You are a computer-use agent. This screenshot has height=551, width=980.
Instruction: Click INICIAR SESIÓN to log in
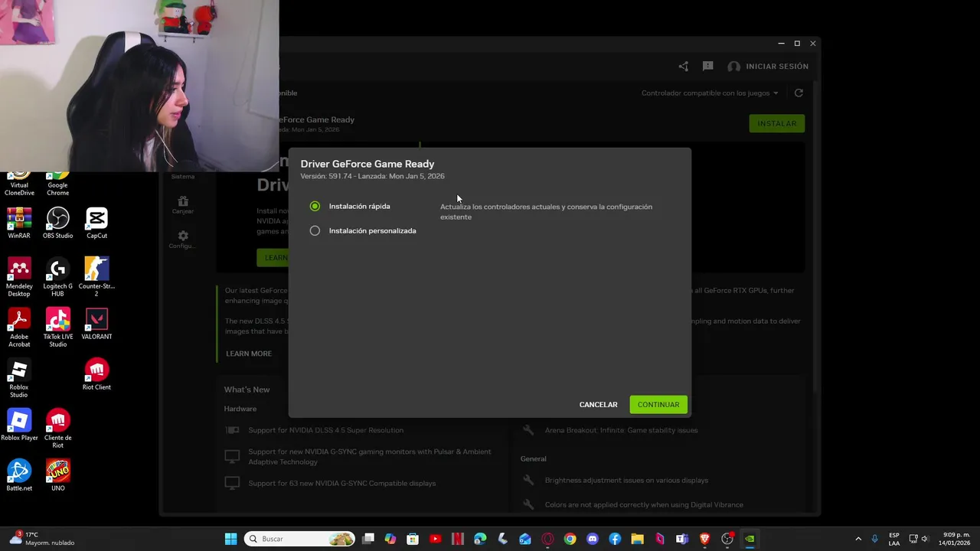pos(768,67)
